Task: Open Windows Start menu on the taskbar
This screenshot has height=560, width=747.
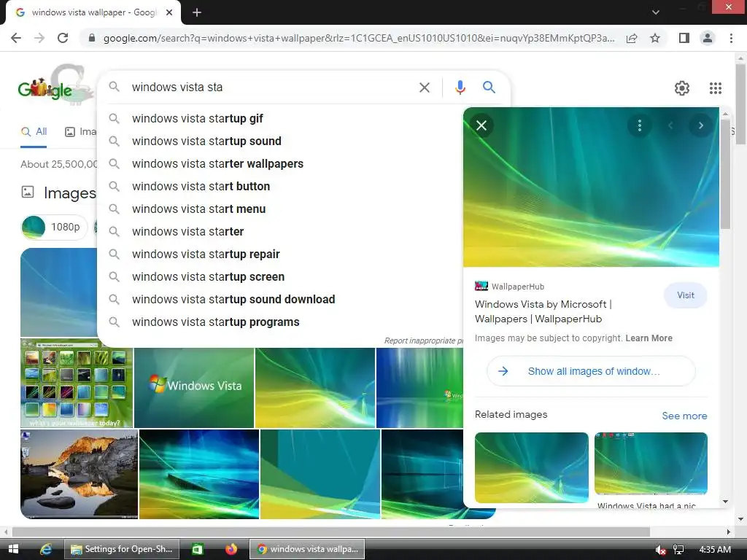Action: tap(13, 549)
